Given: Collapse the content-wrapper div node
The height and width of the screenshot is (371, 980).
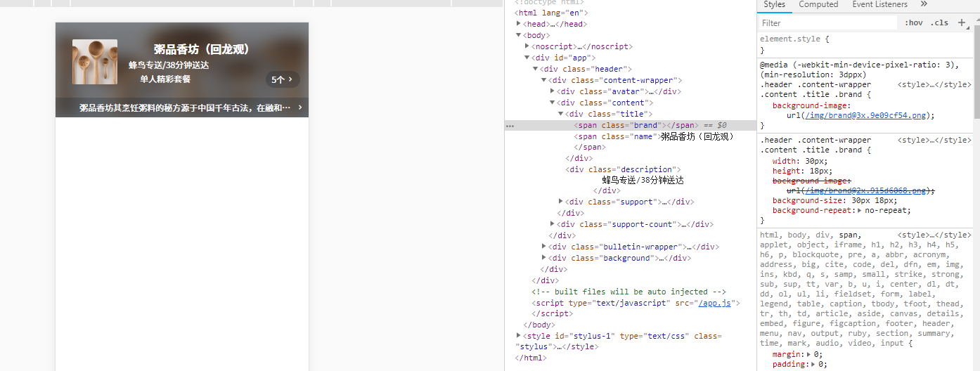Looking at the screenshot, I should (544, 80).
